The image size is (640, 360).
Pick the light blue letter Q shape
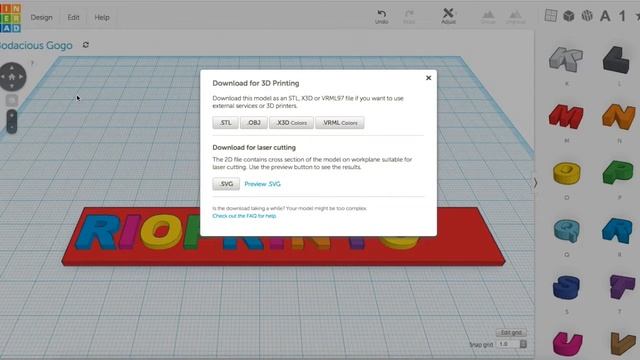tap(567, 231)
